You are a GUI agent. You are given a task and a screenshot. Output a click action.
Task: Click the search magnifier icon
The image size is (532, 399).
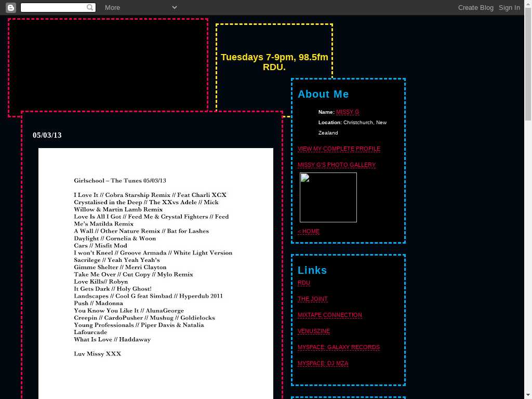tap(90, 7)
